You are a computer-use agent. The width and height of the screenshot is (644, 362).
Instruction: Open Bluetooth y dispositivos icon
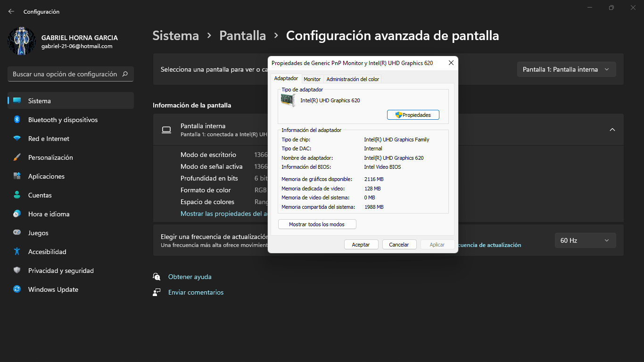tap(17, 120)
